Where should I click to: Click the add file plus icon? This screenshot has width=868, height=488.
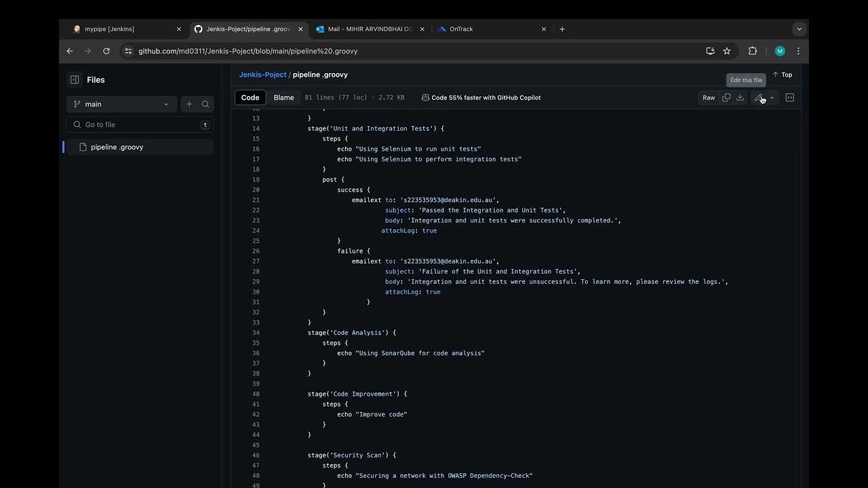[x=189, y=104]
